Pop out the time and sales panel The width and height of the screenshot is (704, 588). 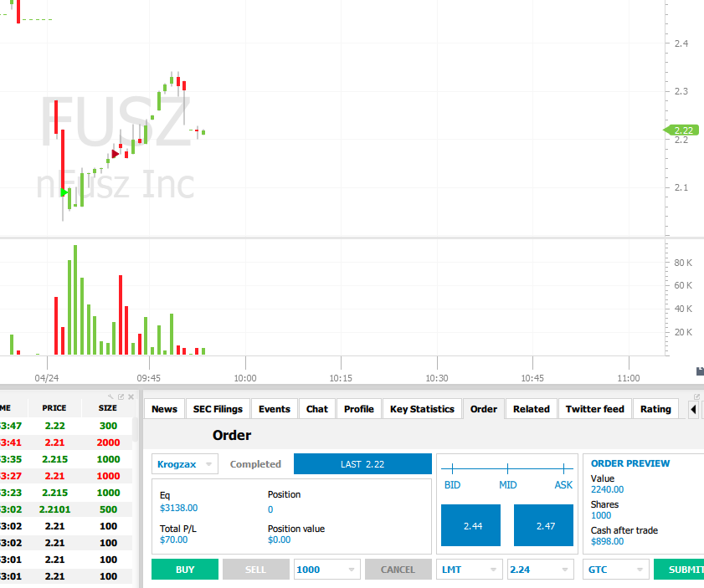(x=121, y=396)
